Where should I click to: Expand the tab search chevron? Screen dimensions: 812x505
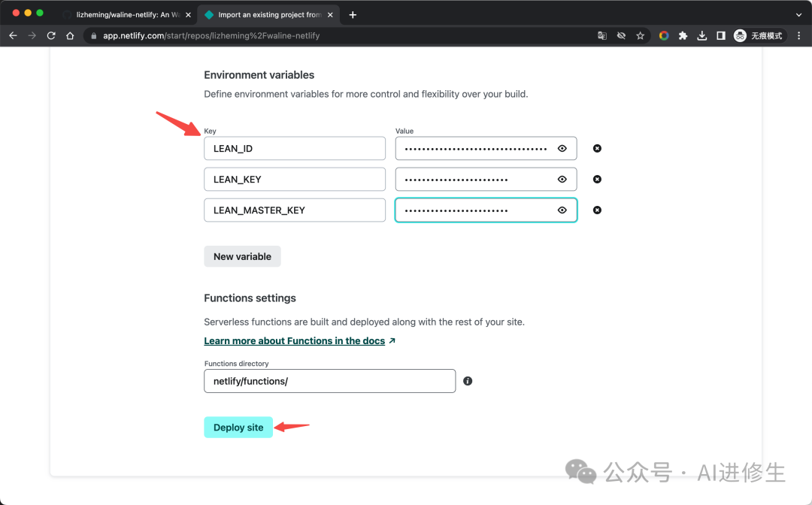pyautogui.click(x=798, y=14)
